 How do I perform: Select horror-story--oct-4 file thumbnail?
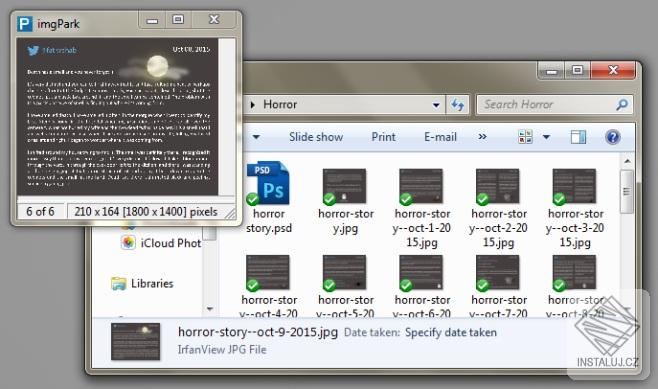point(268,272)
